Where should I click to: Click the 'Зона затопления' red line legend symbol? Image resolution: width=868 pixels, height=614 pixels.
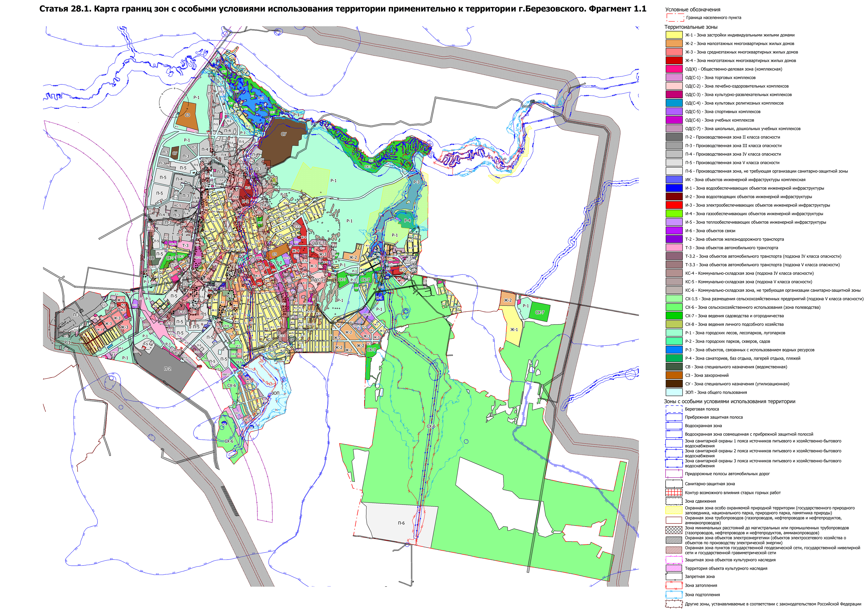pos(674,585)
